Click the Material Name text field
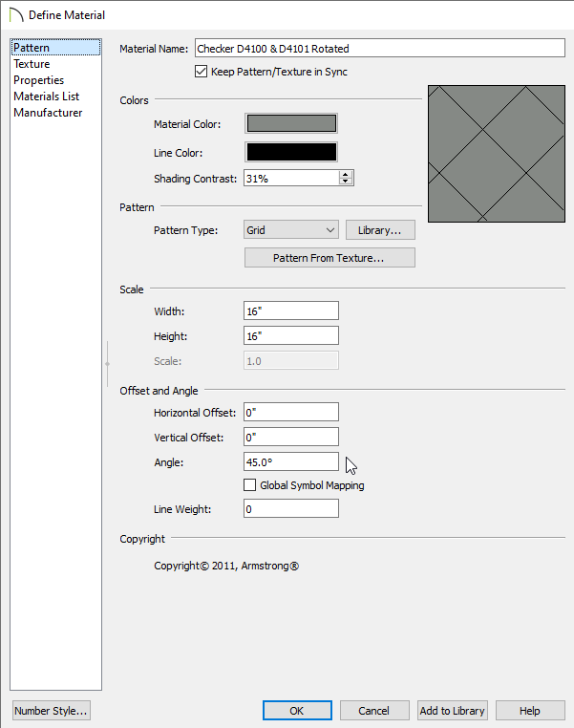 (x=379, y=49)
